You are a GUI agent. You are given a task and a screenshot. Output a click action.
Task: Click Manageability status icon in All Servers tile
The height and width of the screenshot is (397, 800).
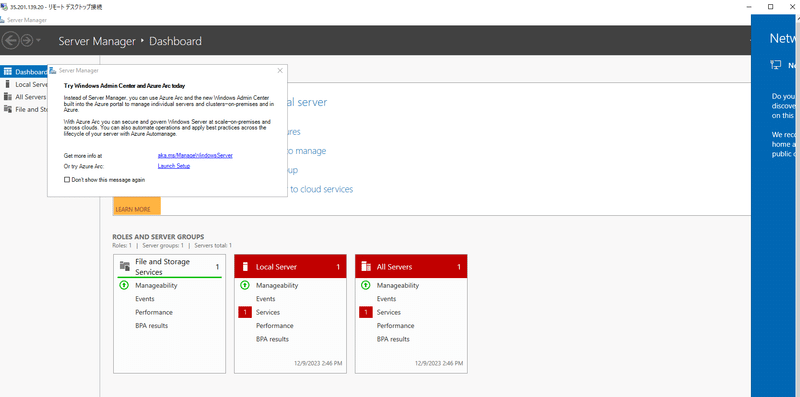pyautogui.click(x=366, y=285)
